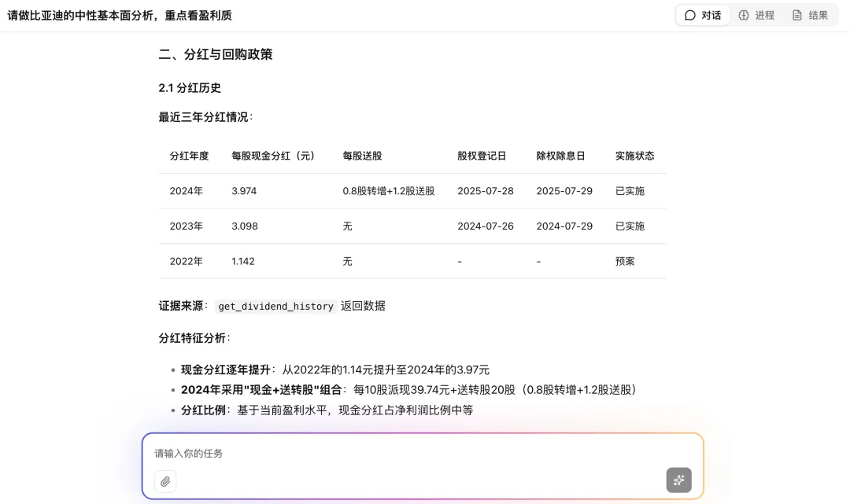The image size is (850, 504).
Task: Select the 2024年 row year cell
Action: pos(187,191)
